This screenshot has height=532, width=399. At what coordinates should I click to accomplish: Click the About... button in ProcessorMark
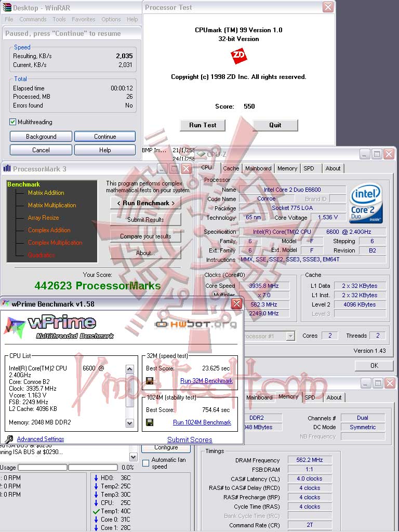[145, 253]
